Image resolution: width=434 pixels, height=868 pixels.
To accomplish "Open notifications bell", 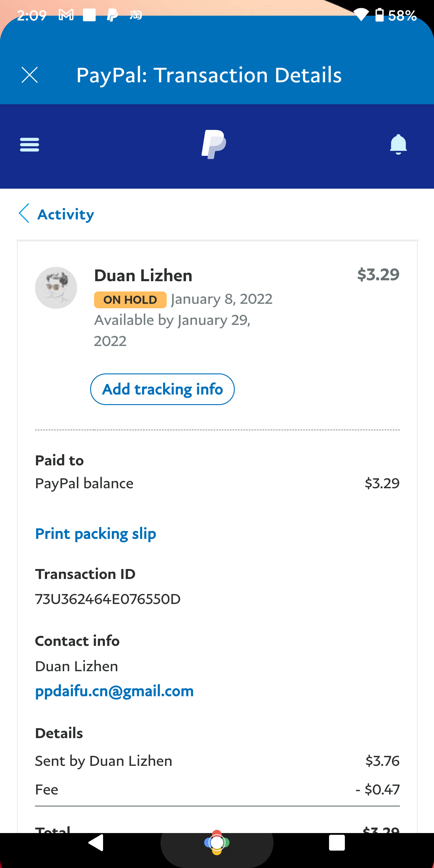I will [x=398, y=145].
